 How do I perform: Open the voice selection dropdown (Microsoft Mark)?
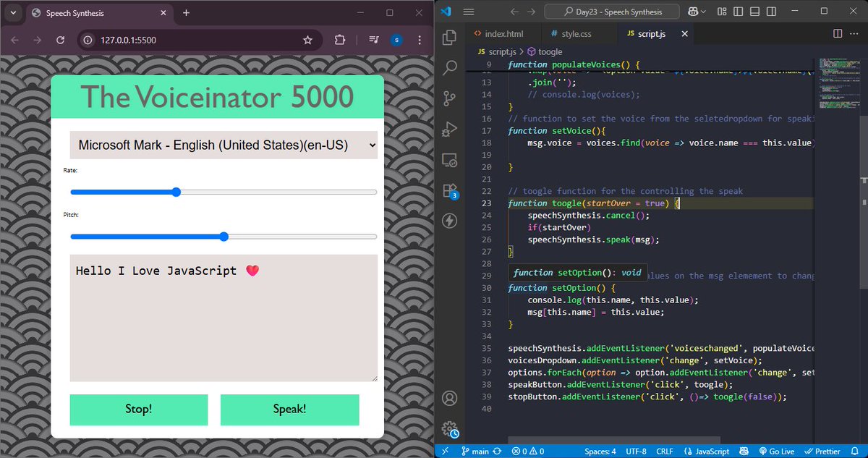[224, 145]
